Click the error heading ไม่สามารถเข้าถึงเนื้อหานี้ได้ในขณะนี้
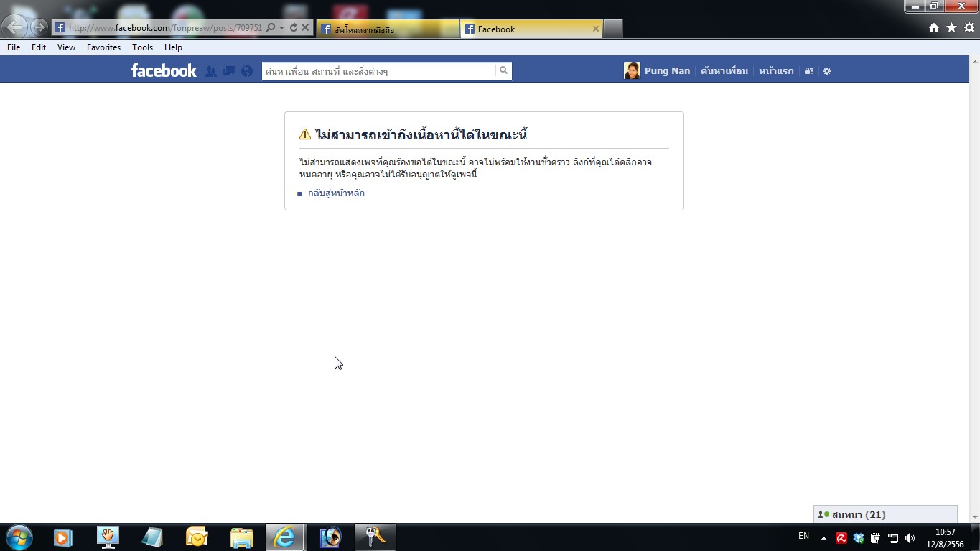The height and width of the screenshot is (551, 980). (x=421, y=134)
